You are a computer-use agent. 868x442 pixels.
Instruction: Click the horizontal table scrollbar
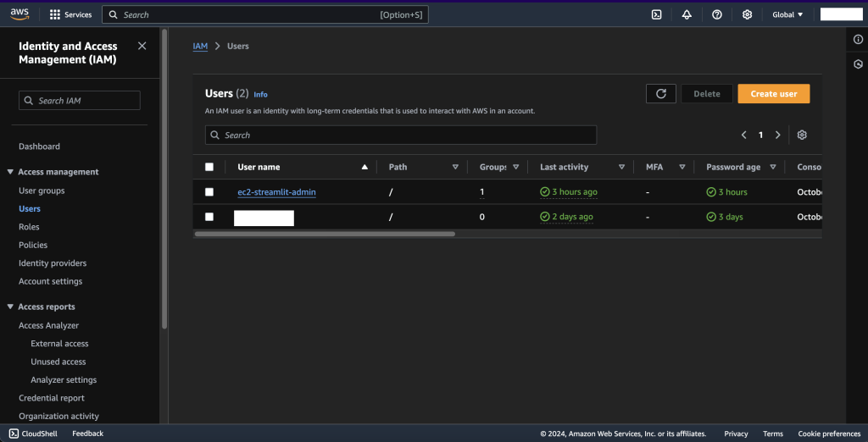(x=325, y=234)
